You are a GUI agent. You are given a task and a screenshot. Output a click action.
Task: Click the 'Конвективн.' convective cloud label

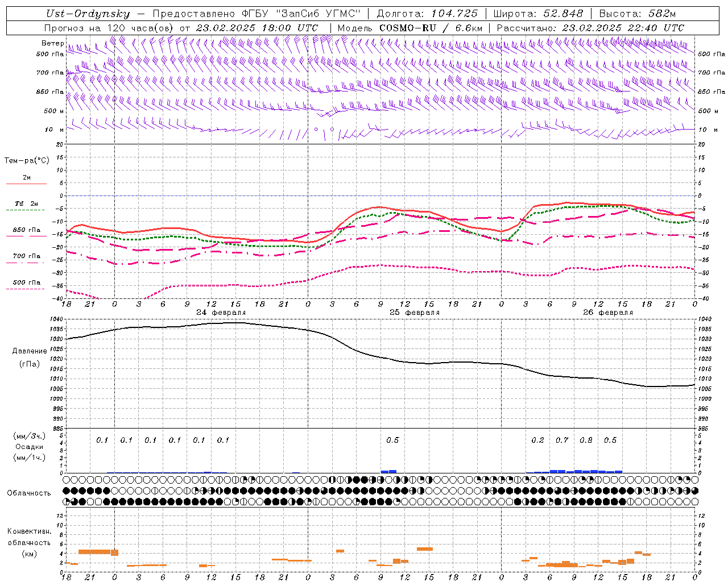click(29, 531)
